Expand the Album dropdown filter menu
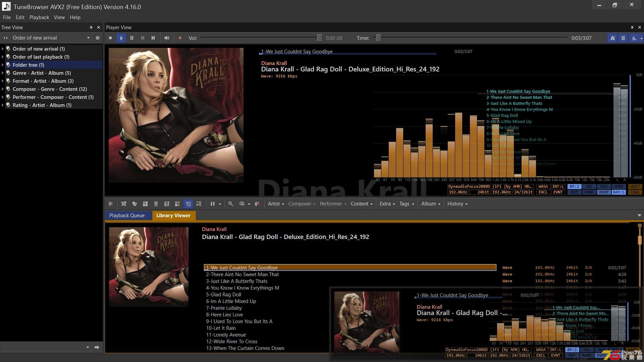The width and height of the screenshot is (644, 362). click(429, 204)
